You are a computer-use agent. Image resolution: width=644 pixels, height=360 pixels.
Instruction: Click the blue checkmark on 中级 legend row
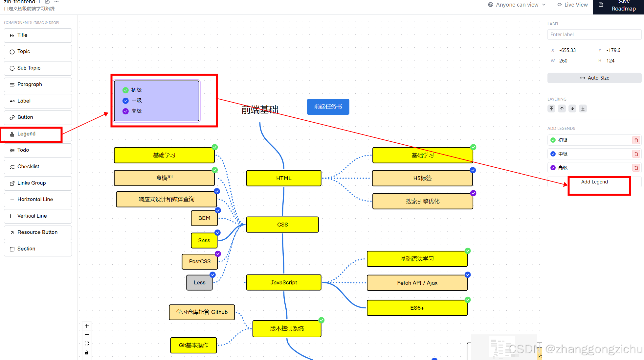553,154
